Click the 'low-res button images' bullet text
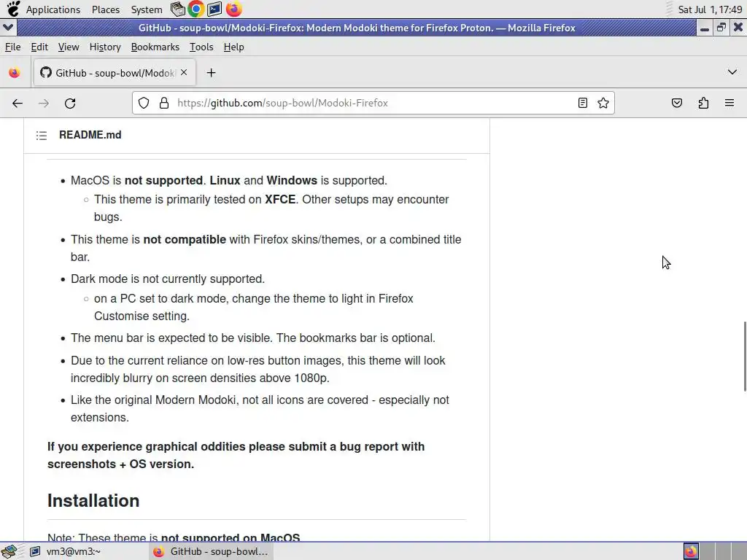The width and height of the screenshot is (747, 560). coord(258,369)
